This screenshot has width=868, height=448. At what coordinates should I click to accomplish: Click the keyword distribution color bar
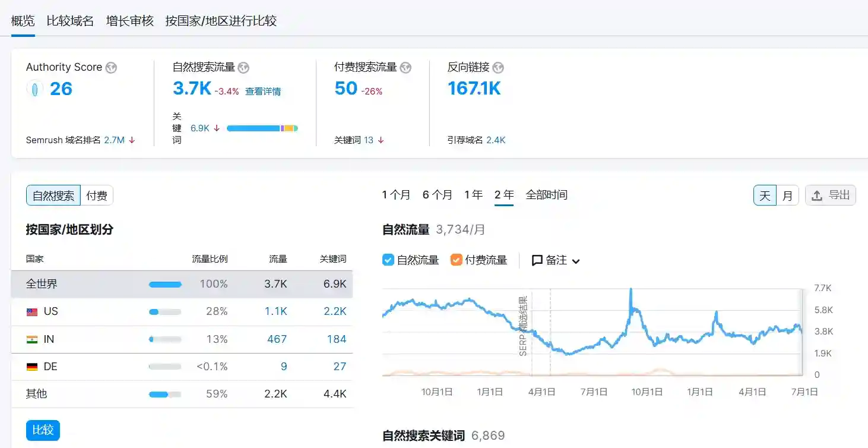(x=262, y=128)
